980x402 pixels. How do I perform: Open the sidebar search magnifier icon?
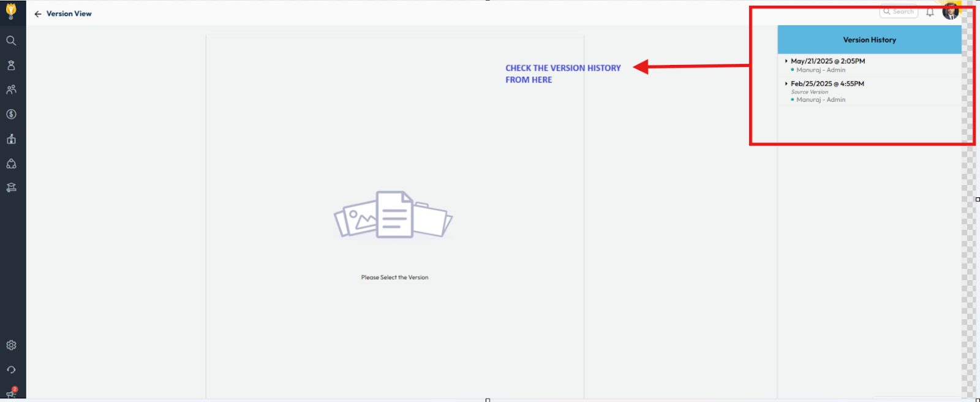(x=11, y=40)
